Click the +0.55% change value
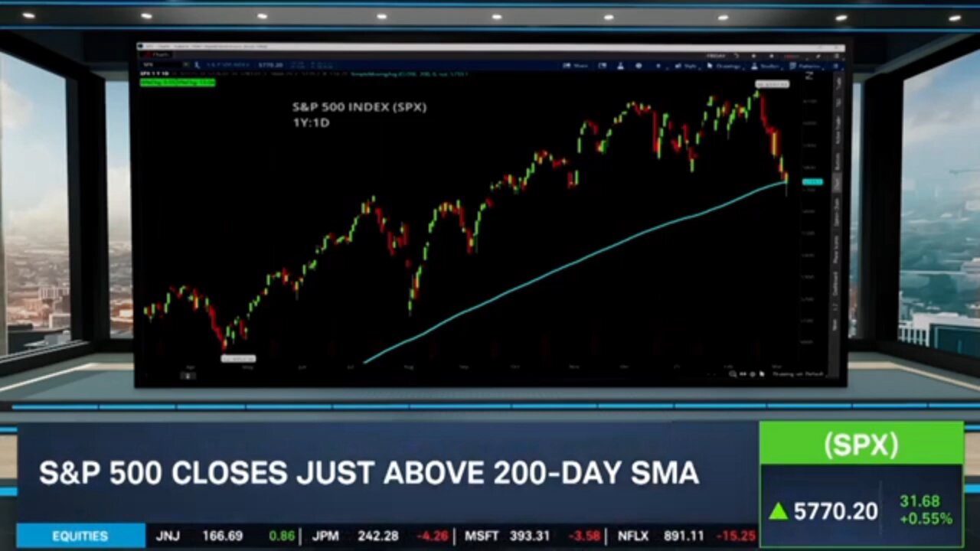Image resolution: width=980 pixels, height=551 pixels. 926,518
